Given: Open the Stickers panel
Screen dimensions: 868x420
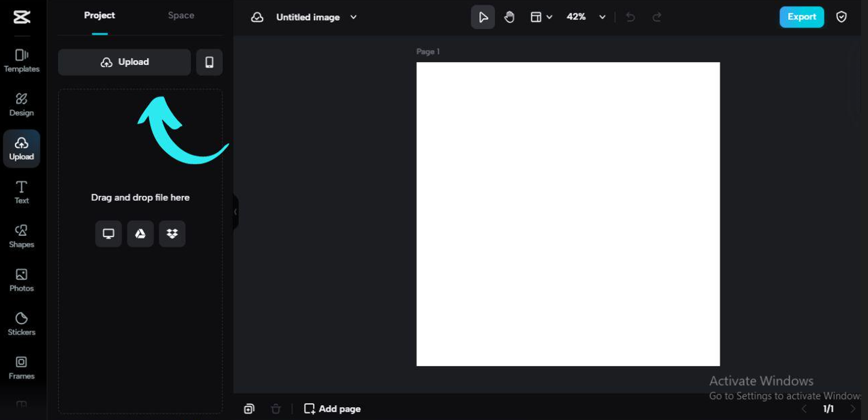Looking at the screenshot, I should [x=22, y=324].
